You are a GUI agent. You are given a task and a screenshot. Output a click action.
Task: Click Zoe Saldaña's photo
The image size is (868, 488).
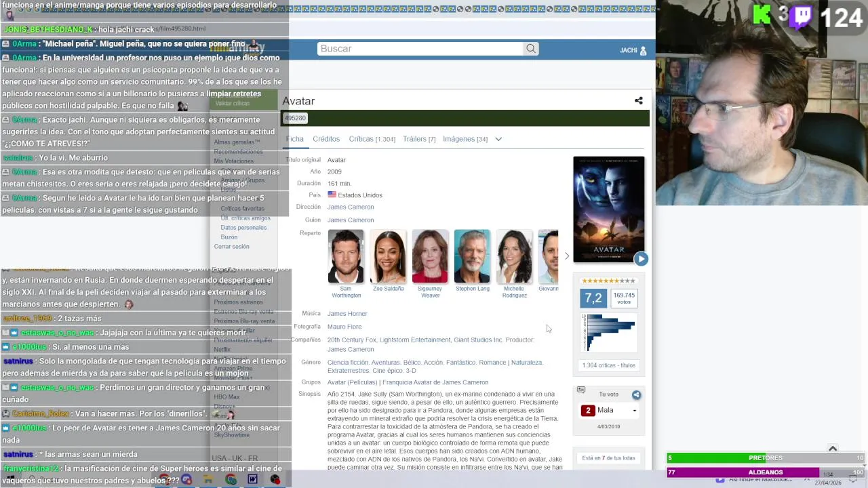pos(388,256)
